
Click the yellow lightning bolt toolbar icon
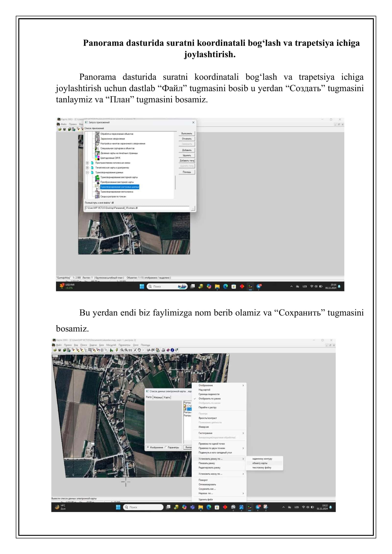tap(117, 350)
